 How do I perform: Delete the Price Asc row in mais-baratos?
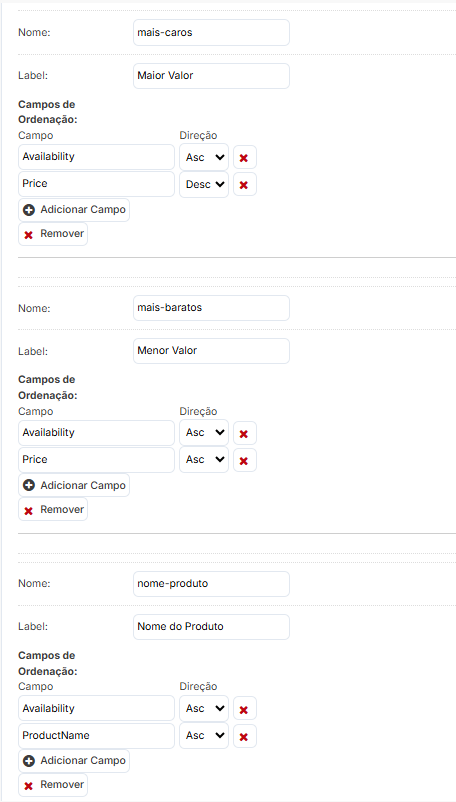click(244, 460)
